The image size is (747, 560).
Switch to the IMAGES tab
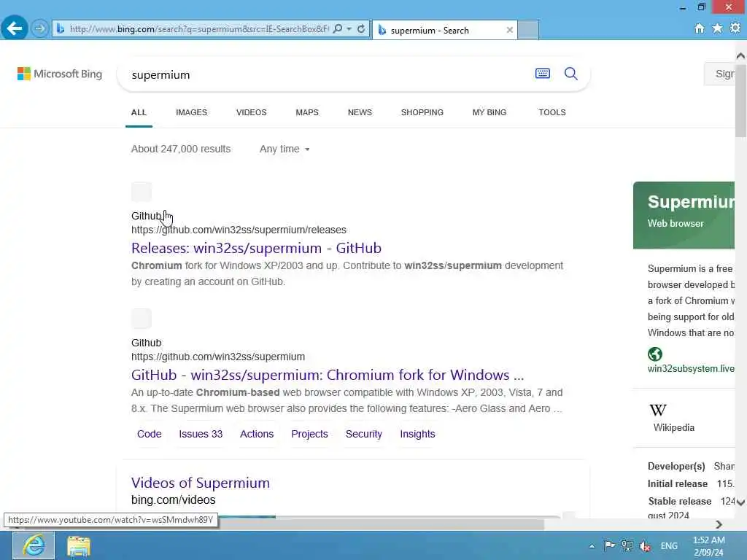pos(192,112)
